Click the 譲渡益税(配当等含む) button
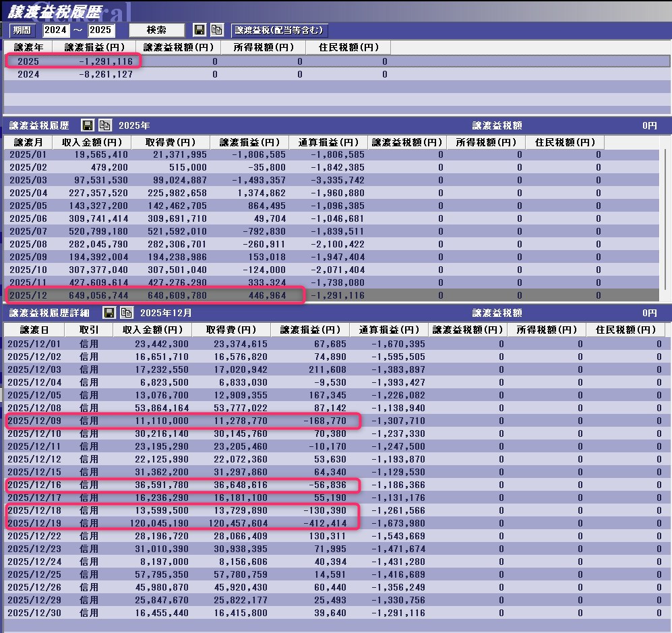Viewport: 672px width, 633px height. tap(279, 30)
